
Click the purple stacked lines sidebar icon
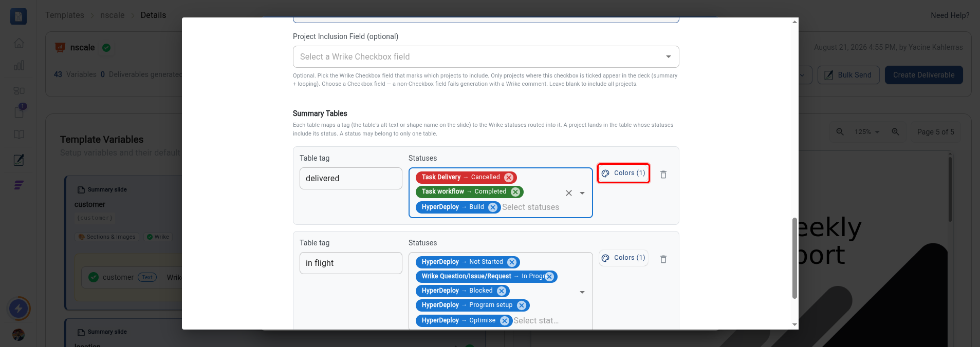pos(19,185)
